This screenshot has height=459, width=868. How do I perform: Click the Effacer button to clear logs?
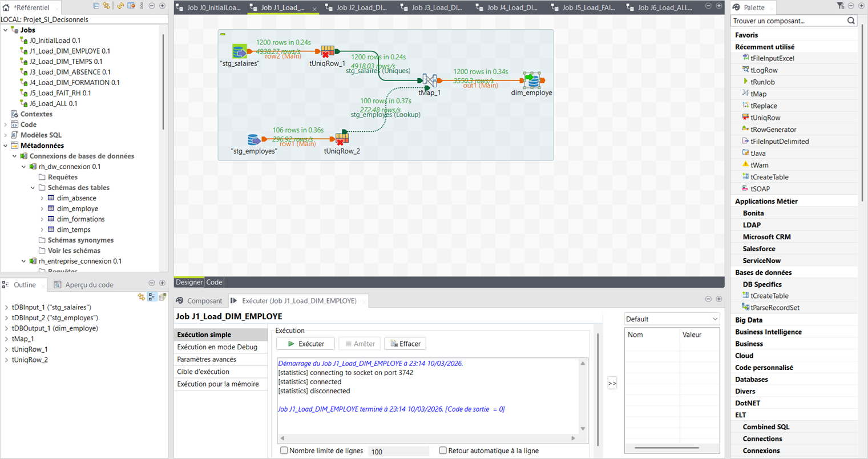pos(405,343)
